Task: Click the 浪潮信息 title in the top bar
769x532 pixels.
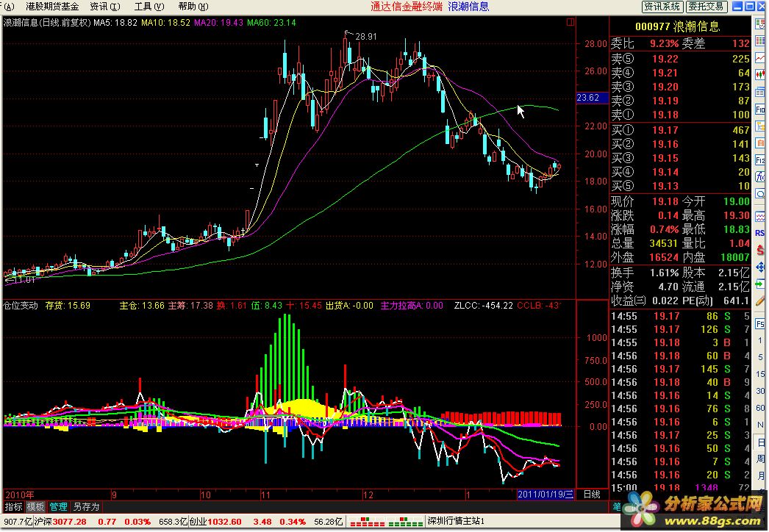Action: coord(468,7)
